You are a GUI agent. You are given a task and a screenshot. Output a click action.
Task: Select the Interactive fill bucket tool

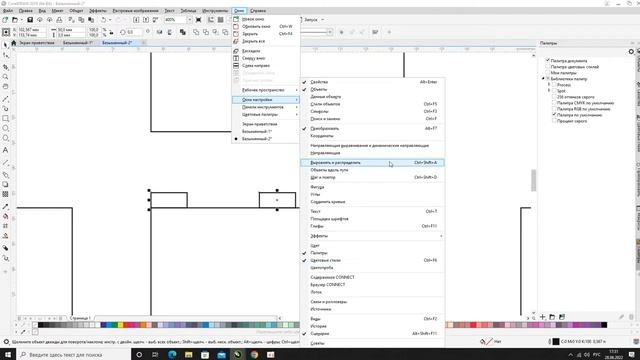point(5,216)
